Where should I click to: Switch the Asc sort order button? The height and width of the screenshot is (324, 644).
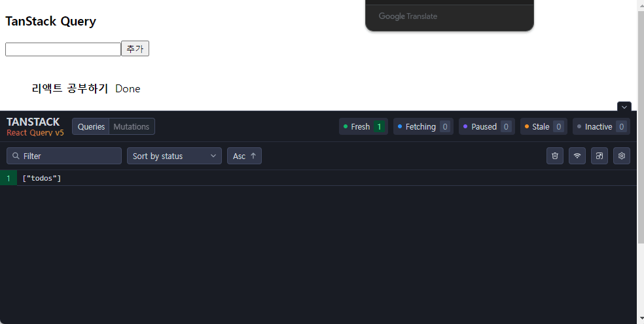point(244,156)
